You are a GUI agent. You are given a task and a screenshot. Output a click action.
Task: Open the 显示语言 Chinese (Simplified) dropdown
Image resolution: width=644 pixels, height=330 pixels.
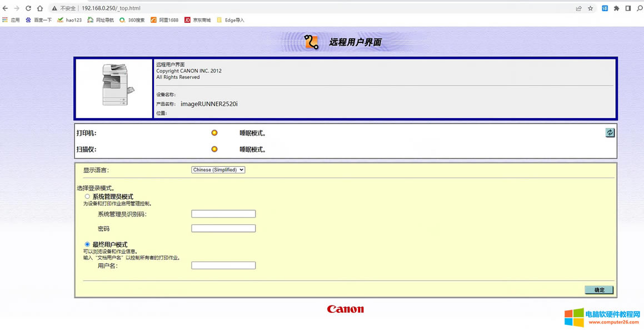(218, 170)
